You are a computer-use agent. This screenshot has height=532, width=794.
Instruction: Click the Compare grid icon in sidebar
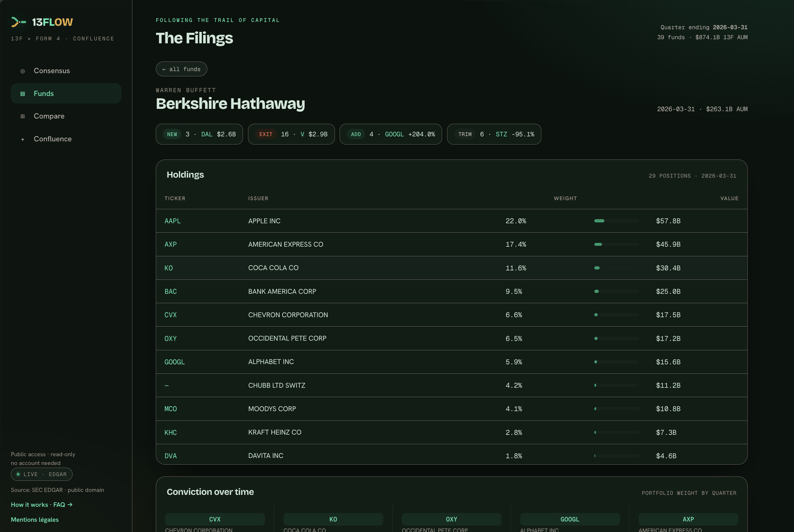pyautogui.click(x=23, y=116)
